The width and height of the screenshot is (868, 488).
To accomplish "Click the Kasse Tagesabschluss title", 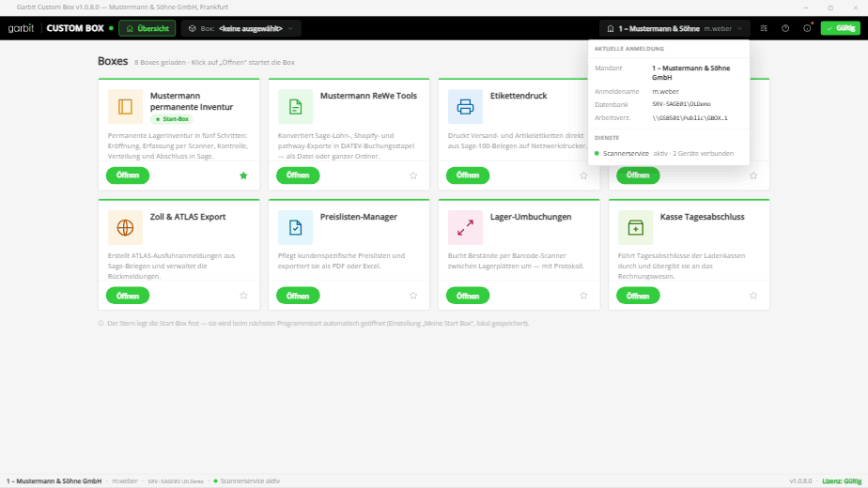I will [702, 217].
